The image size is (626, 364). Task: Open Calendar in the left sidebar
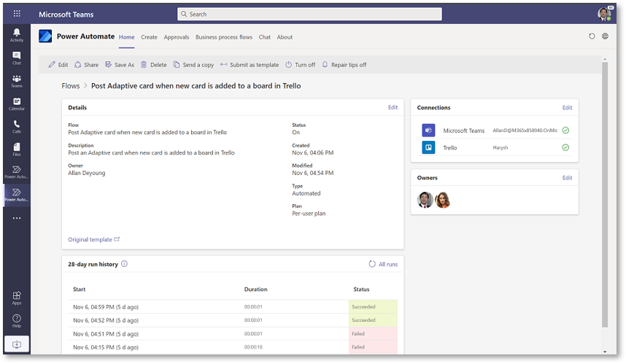[x=17, y=104]
